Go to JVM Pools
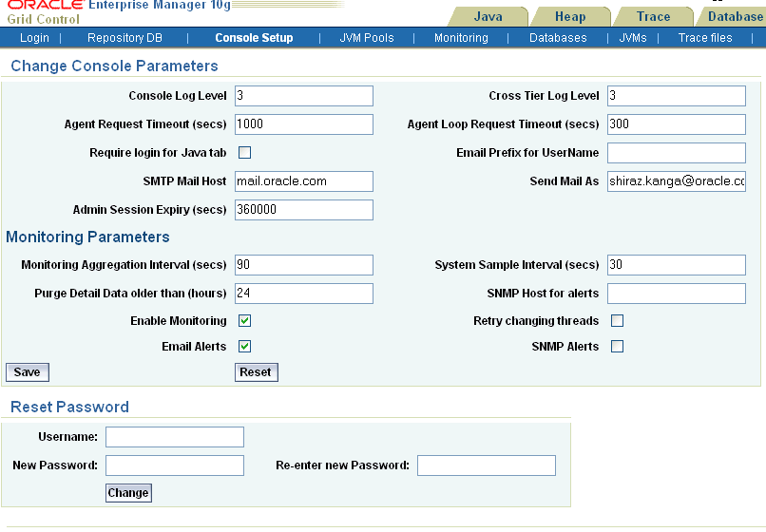 (367, 38)
